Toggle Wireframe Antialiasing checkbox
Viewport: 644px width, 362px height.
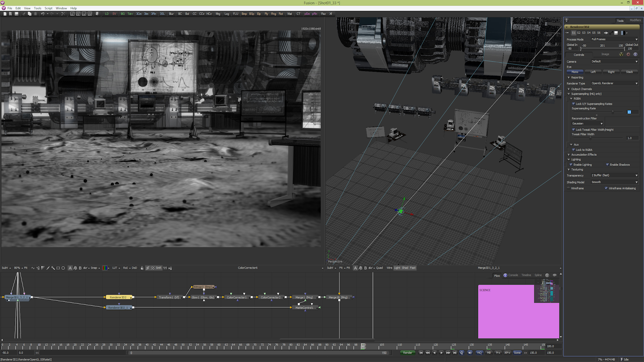coord(606,188)
